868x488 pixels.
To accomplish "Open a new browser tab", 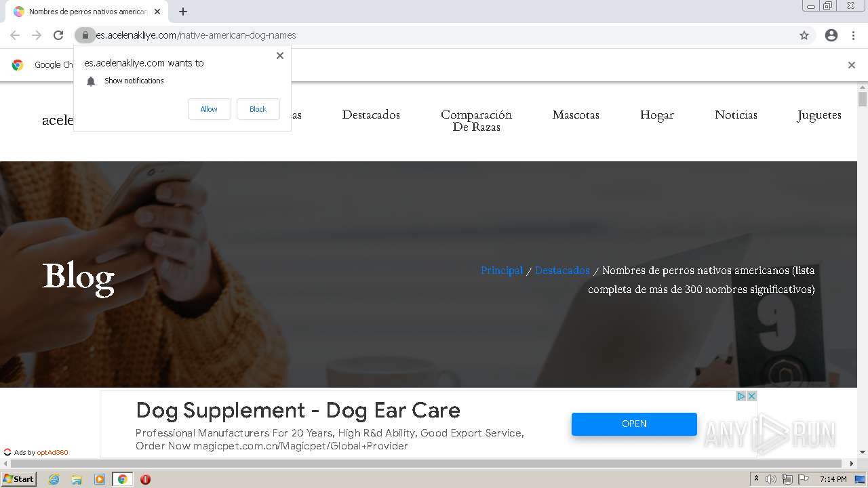I will [x=183, y=12].
